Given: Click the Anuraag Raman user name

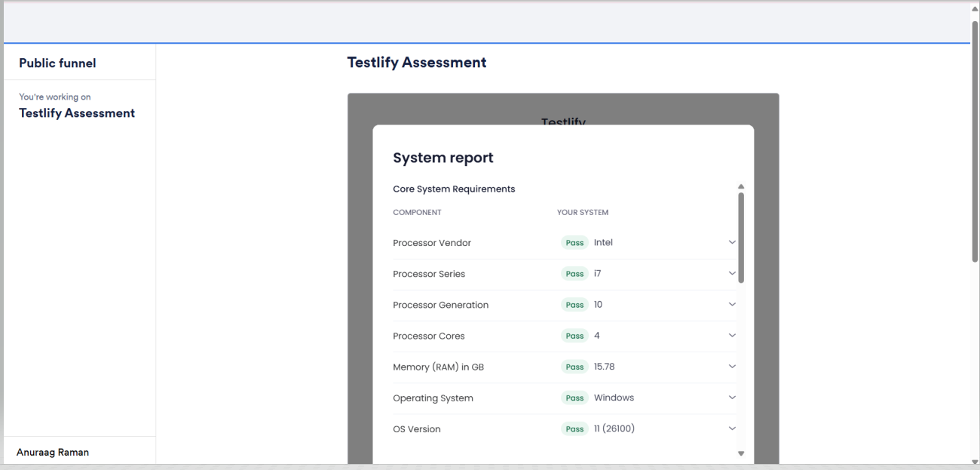Looking at the screenshot, I should [53, 452].
